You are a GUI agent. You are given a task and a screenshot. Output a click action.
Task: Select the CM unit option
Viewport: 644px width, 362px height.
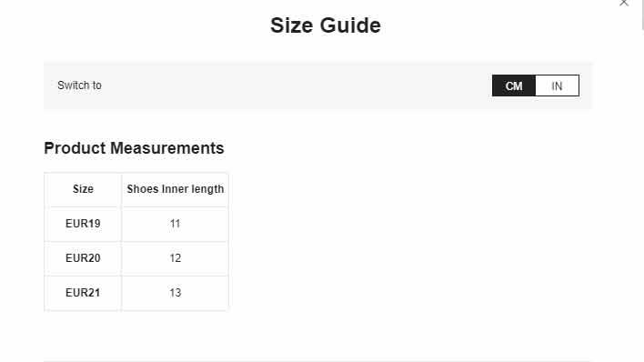[x=514, y=85]
